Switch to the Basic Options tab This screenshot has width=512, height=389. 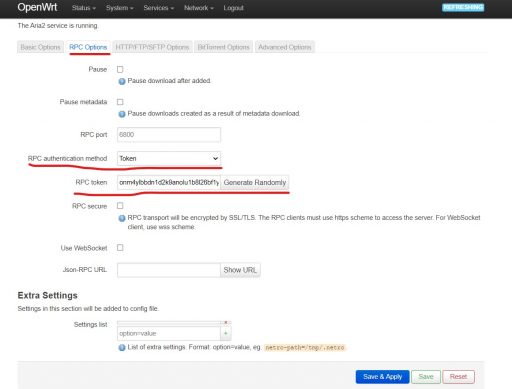tap(40, 47)
